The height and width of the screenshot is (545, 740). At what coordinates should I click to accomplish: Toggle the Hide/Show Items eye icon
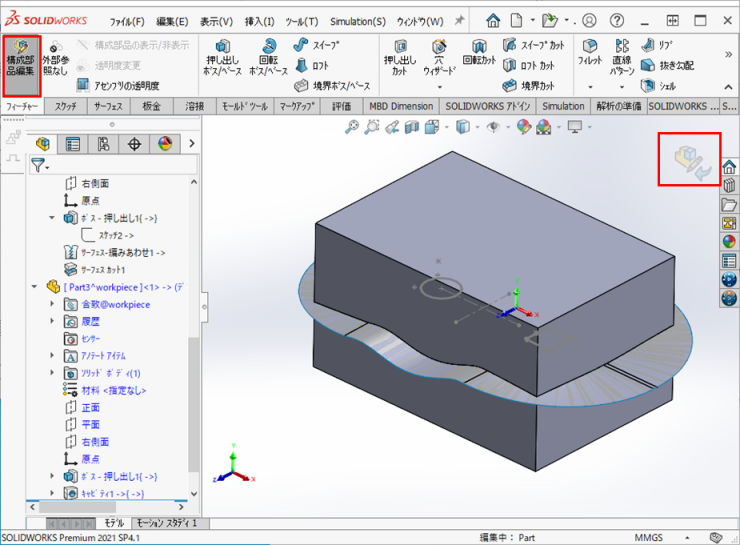(494, 126)
